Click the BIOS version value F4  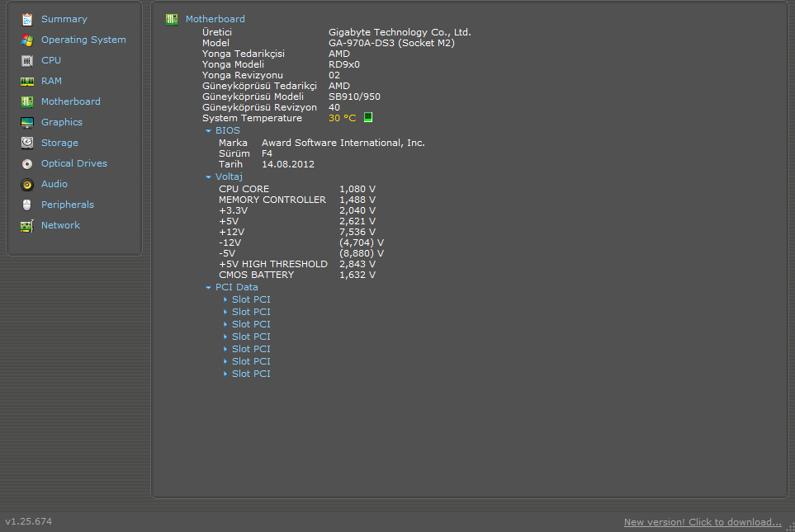click(x=267, y=153)
